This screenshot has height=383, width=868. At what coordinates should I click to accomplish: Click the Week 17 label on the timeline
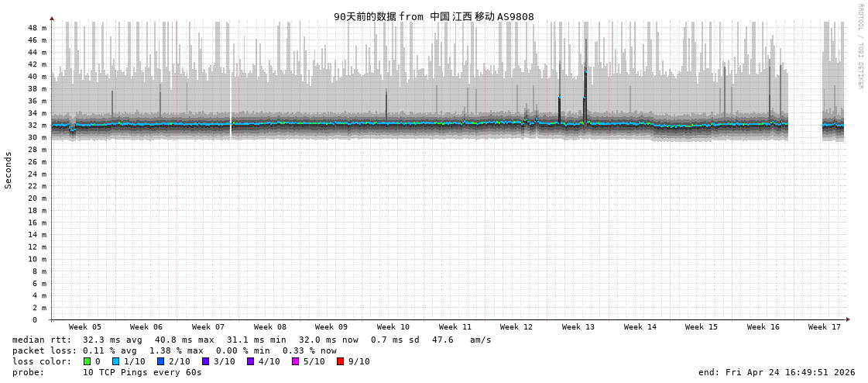pyautogui.click(x=825, y=327)
